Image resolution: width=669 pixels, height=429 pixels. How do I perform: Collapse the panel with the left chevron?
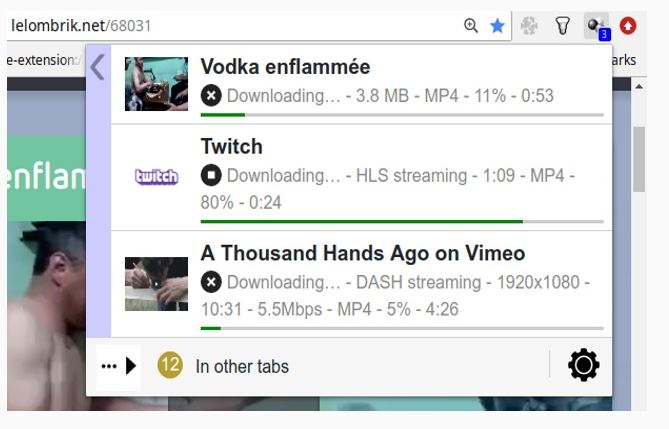coord(97,67)
